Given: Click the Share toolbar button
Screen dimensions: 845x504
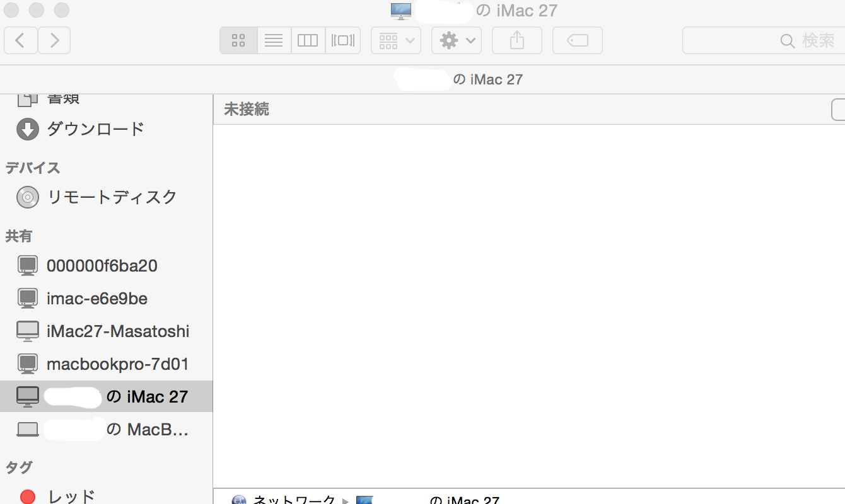Looking at the screenshot, I should point(517,40).
